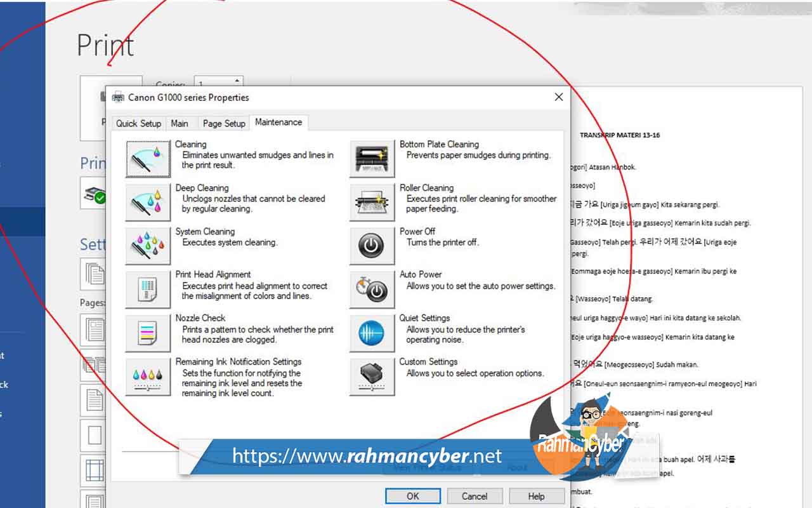This screenshot has width=812, height=508.
Task: Increase Copies using the up stepper arrow
Action: [235, 81]
